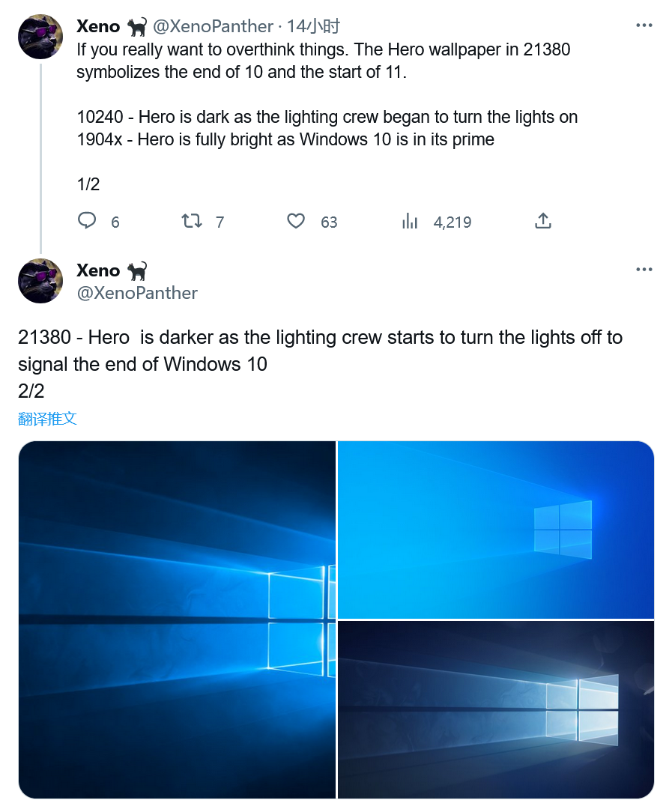
Task: Open the dark smoky Windows logo wallpaper
Action: [x=496, y=709]
